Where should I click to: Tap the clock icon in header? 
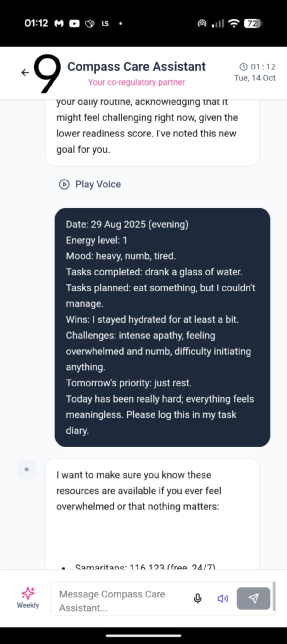[x=244, y=67]
